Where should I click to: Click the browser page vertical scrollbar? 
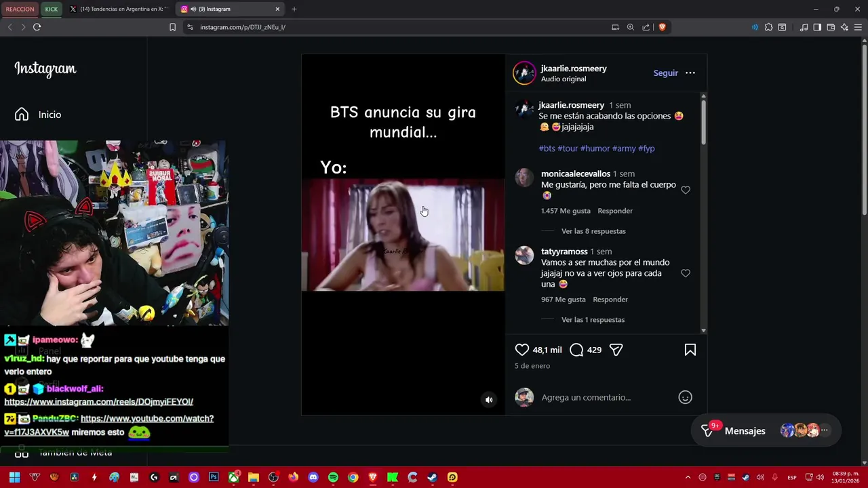tap(864, 129)
